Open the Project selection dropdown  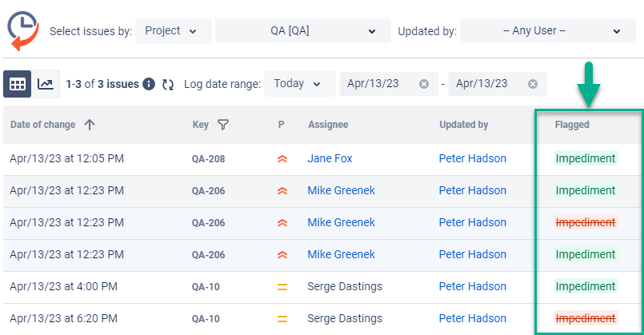pyautogui.click(x=174, y=31)
